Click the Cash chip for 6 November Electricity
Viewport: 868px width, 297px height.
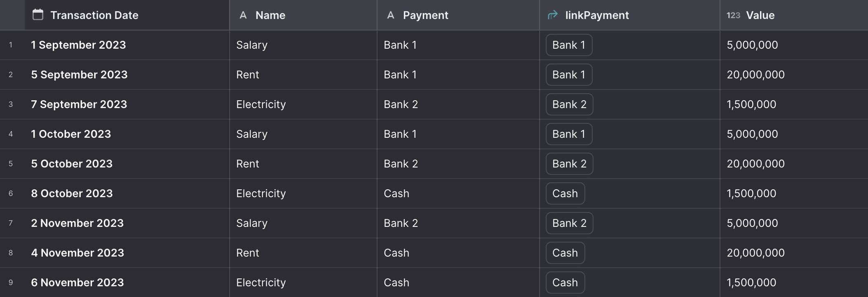(x=565, y=283)
